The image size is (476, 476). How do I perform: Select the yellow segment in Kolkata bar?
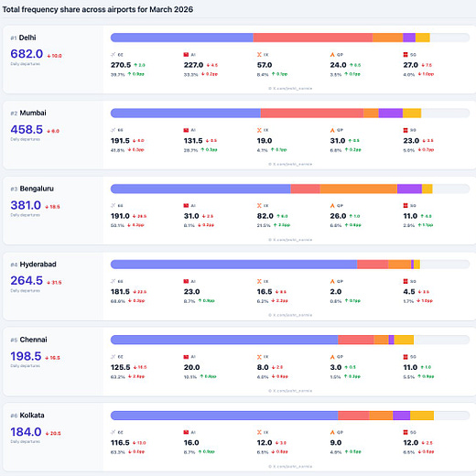tap(422, 416)
